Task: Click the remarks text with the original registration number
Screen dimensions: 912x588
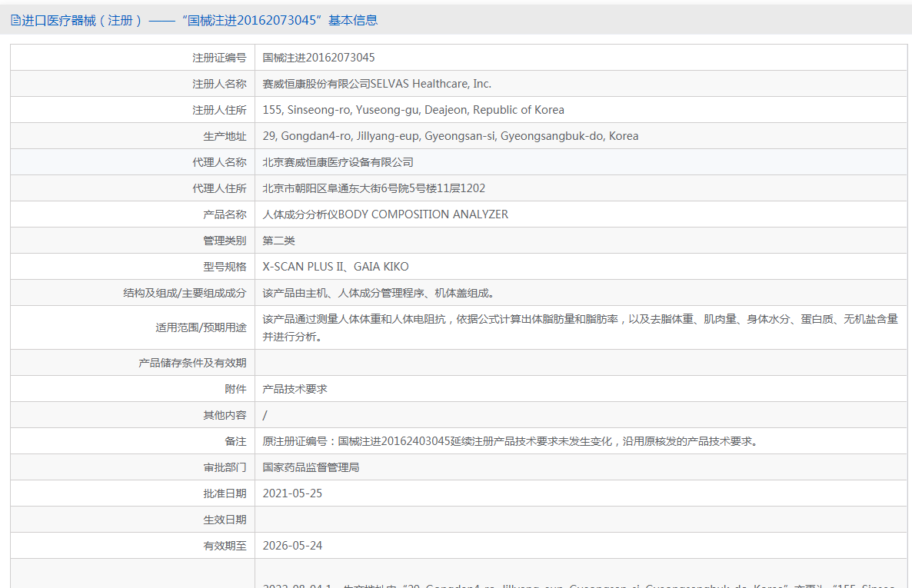Action: (x=510, y=441)
